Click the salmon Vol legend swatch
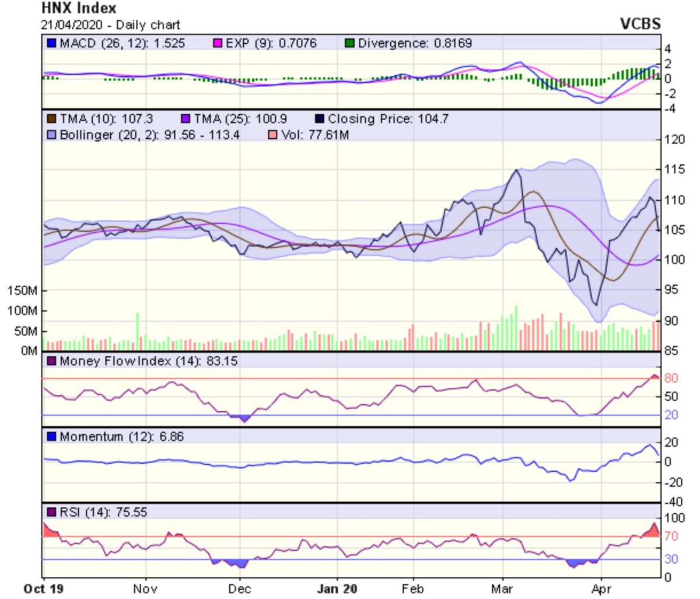The image size is (700, 599). coord(272,135)
